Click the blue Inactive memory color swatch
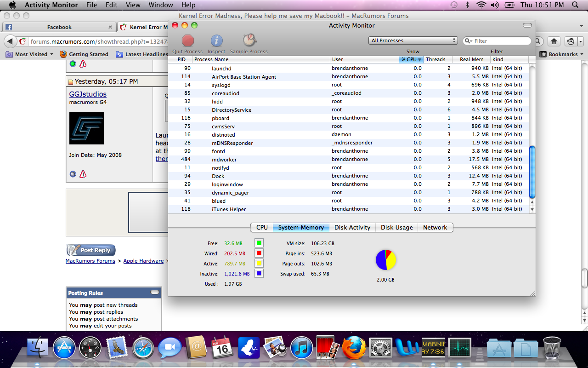This screenshot has height=368, width=588. (259, 273)
